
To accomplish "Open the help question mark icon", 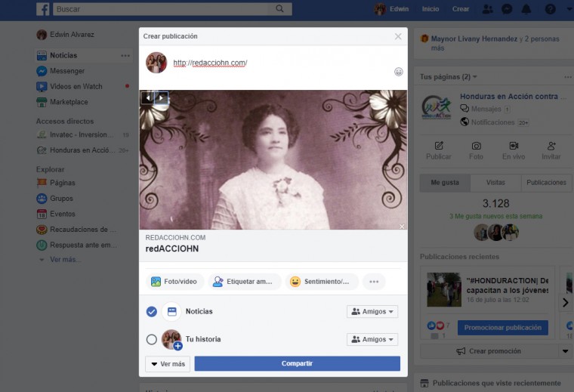I will 550,9.
